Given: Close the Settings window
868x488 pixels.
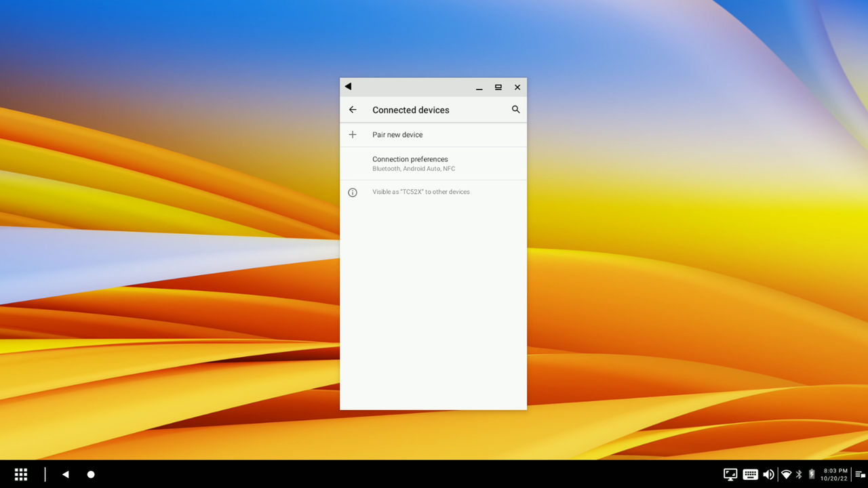Looking at the screenshot, I should point(517,87).
